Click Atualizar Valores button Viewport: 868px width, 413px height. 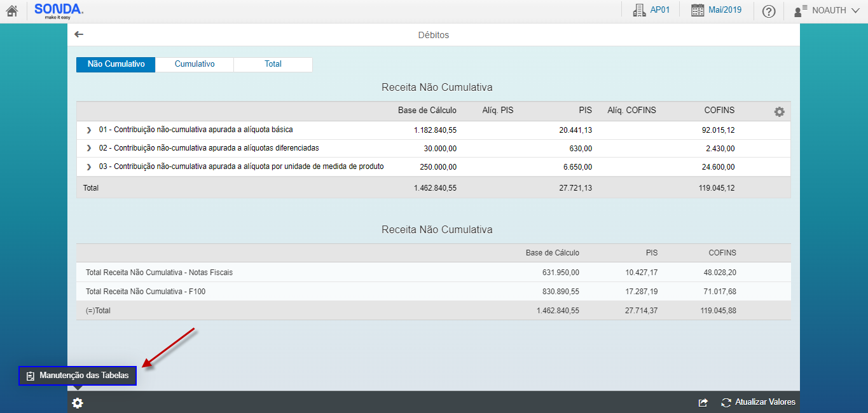point(758,402)
